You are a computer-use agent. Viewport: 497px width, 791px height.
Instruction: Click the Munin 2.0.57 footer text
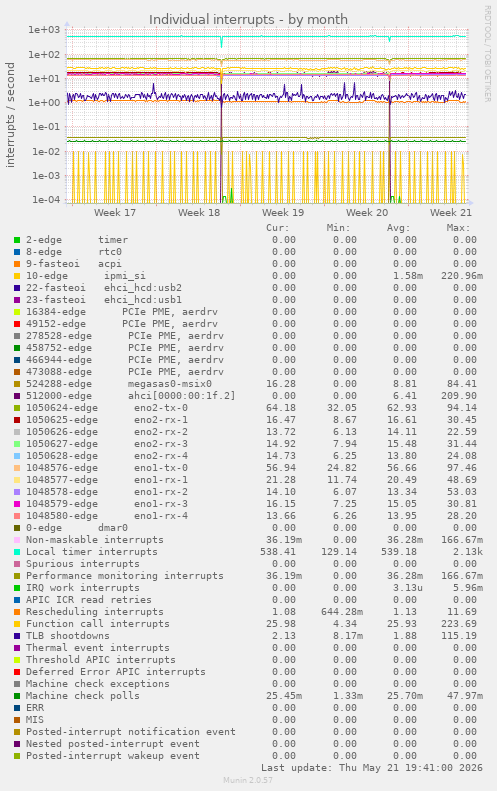click(x=248, y=780)
